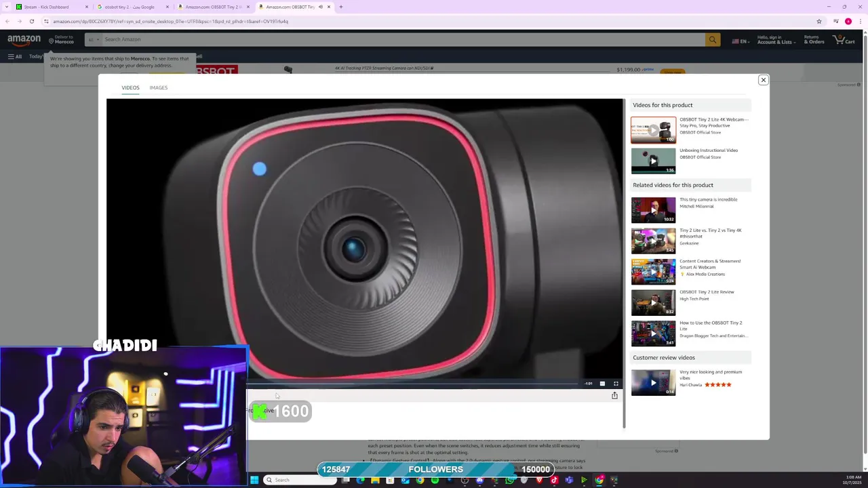Play the Unboxing Instructional Video thumbnail
The image size is (868, 488).
653,161
